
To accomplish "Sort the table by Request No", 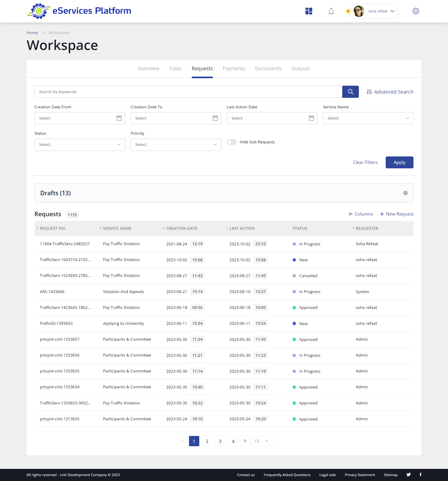I will tap(38, 228).
